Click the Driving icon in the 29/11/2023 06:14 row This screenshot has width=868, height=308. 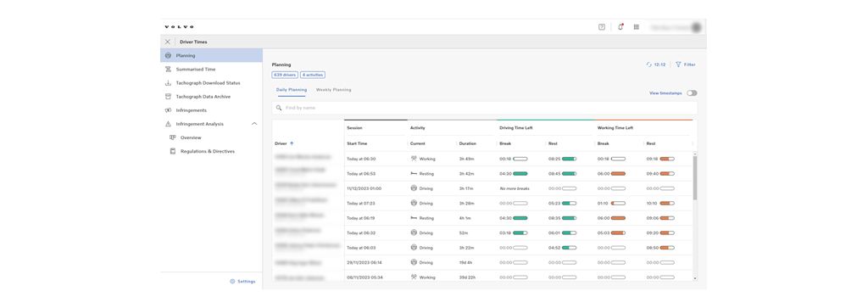click(414, 262)
